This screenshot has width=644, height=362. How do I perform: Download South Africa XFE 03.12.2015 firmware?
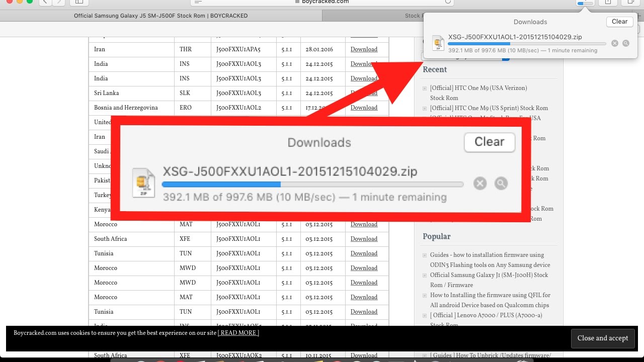(364, 239)
